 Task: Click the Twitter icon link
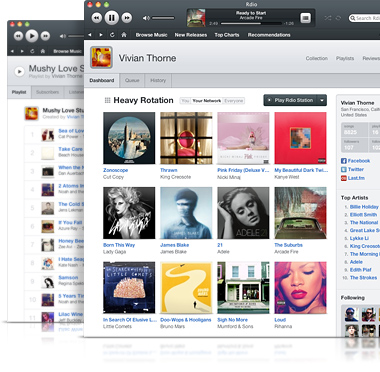pyautogui.click(x=344, y=170)
